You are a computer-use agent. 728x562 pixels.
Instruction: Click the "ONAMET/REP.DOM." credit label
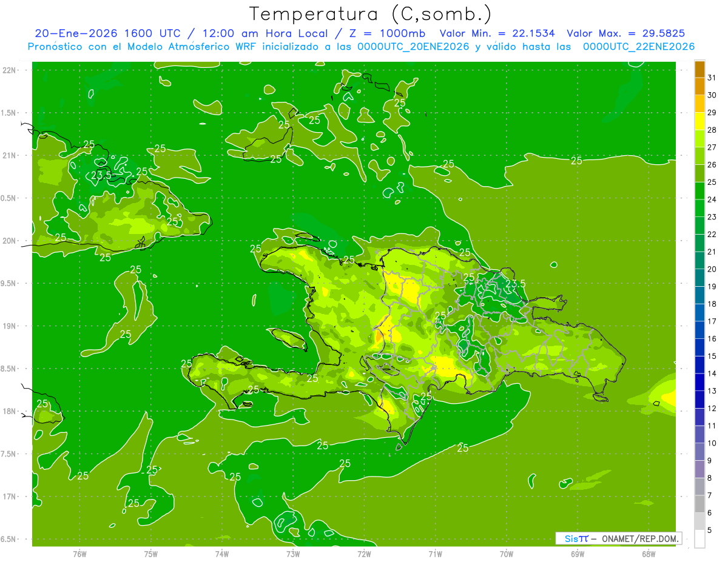639,538
